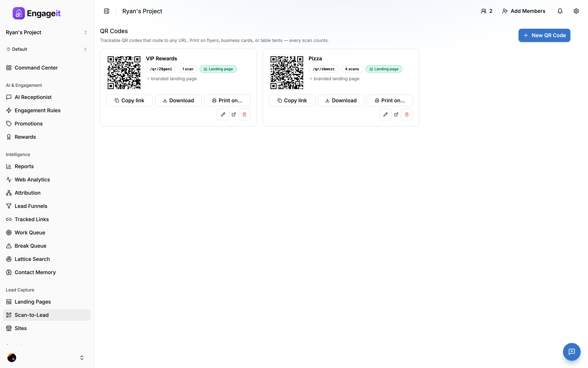The height and width of the screenshot is (368, 588).
Task: Click VIP Rewards Landing page tag
Action: pos(218,69)
